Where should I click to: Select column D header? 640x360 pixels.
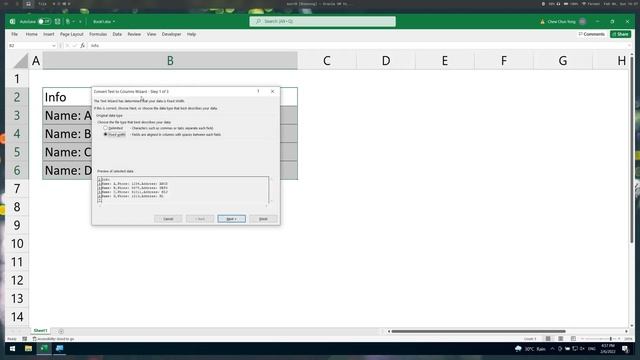pos(386,61)
